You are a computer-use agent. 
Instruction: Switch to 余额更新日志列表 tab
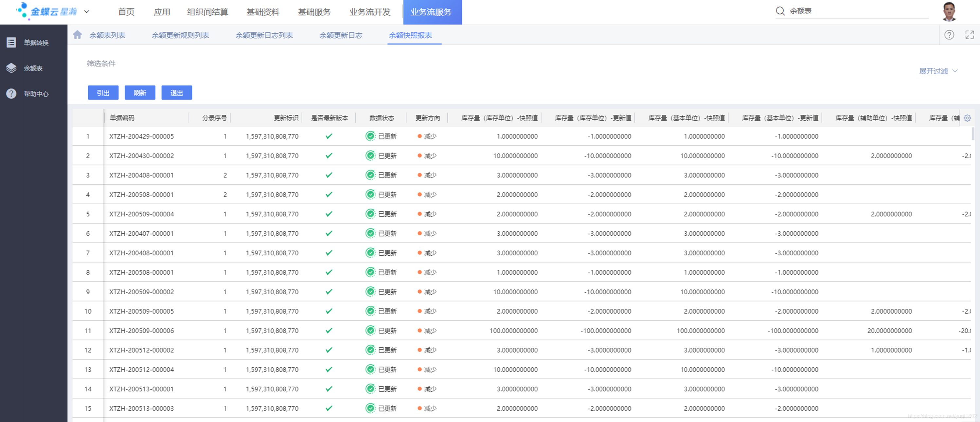[x=264, y=35]
